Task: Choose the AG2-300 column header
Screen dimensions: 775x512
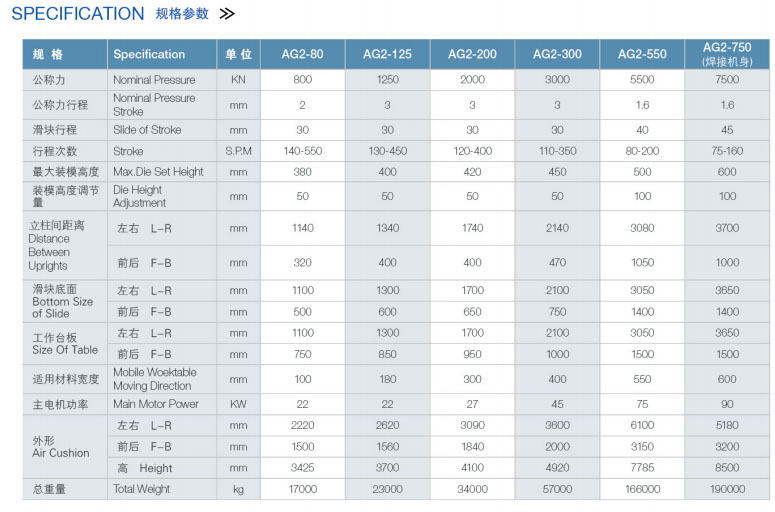Action: 557,54
